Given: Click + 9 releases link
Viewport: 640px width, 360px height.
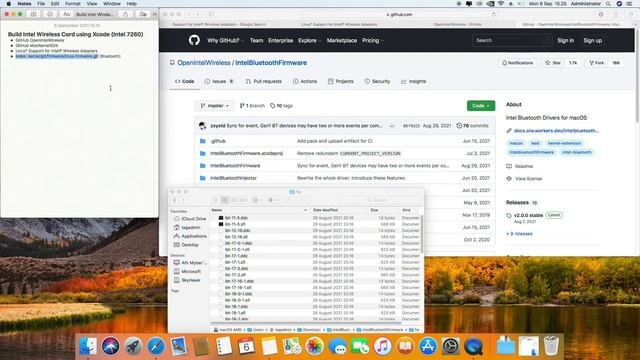Looking at the screenshot, I should pyautogui.click(x=519, y=234).
